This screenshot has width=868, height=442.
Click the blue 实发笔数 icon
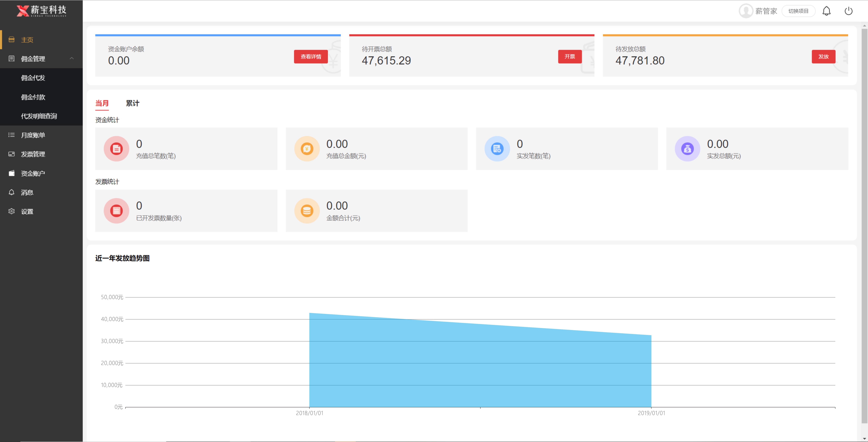click(x=497, y=149)
